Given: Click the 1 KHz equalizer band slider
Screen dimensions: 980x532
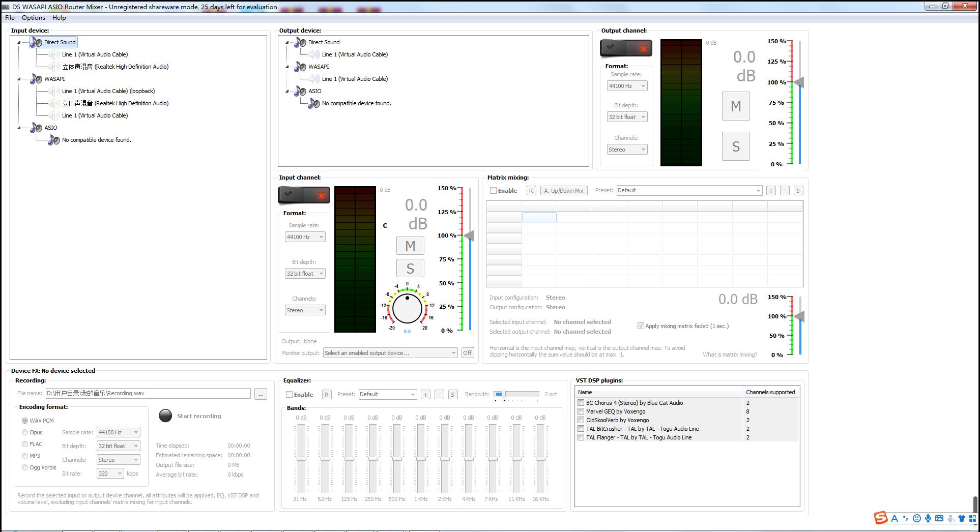Looking at the screenshot, I should pos(421,459).
